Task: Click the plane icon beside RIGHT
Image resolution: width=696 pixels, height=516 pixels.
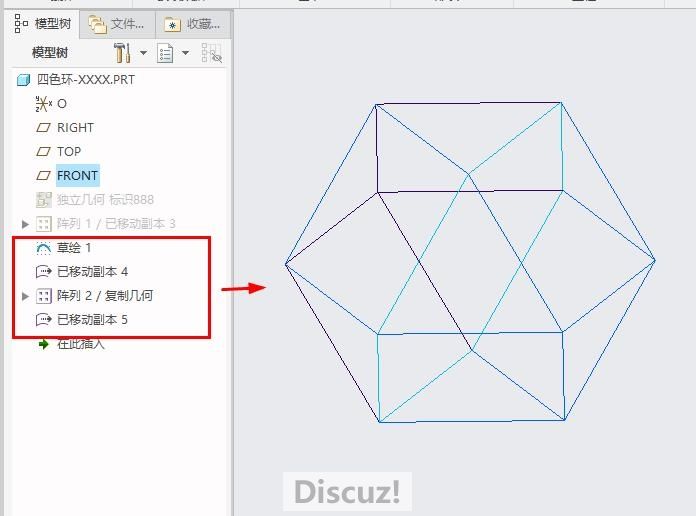Action: [x=43, y=128]
